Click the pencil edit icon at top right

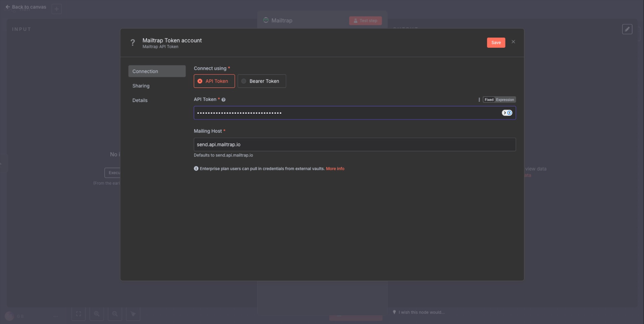point(627,29)
